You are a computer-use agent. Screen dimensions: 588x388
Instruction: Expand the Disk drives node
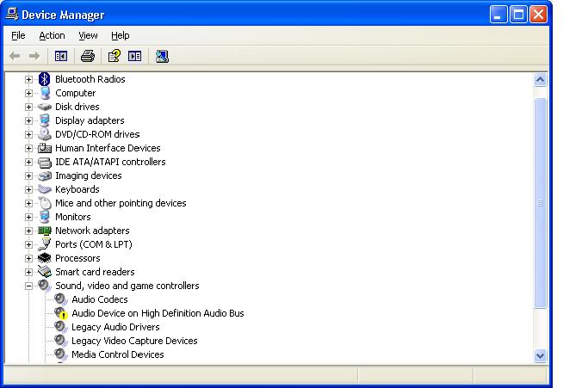click(x=28, y=107)
